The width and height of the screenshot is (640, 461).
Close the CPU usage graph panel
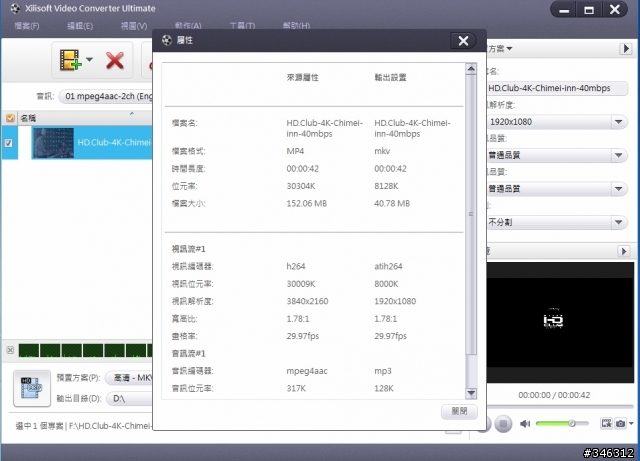point(10,350)
